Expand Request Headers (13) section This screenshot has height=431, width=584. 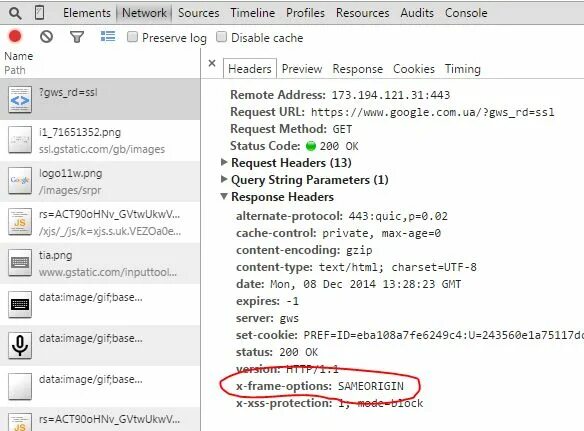[286, 163]
